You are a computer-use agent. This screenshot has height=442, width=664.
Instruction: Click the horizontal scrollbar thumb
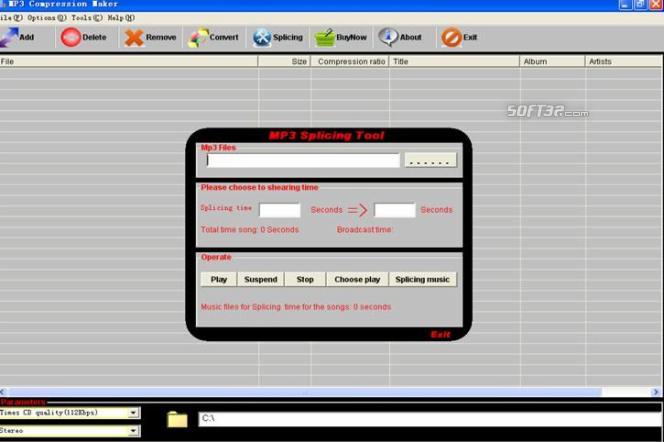(x=304, y=392)
